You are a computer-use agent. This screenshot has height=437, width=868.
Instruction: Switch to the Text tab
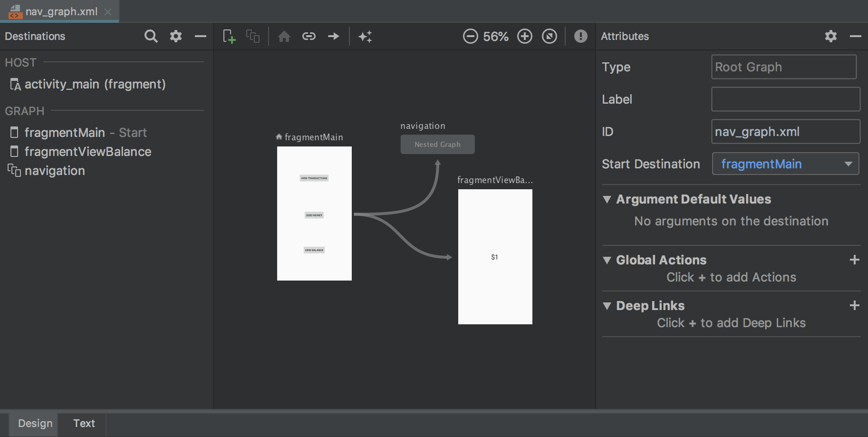point(84,423)
